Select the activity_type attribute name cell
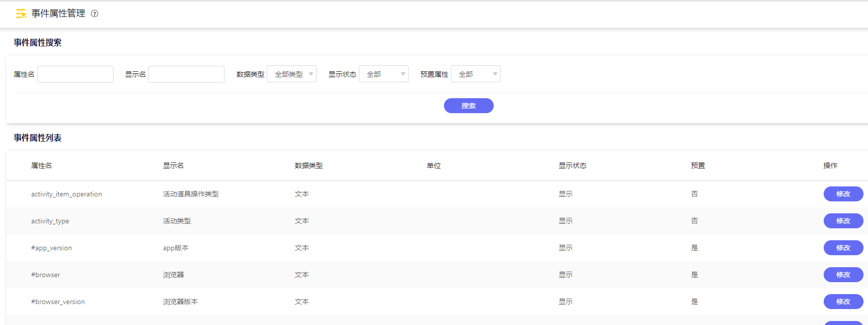 pyautogui.click(x=50, y=221)
